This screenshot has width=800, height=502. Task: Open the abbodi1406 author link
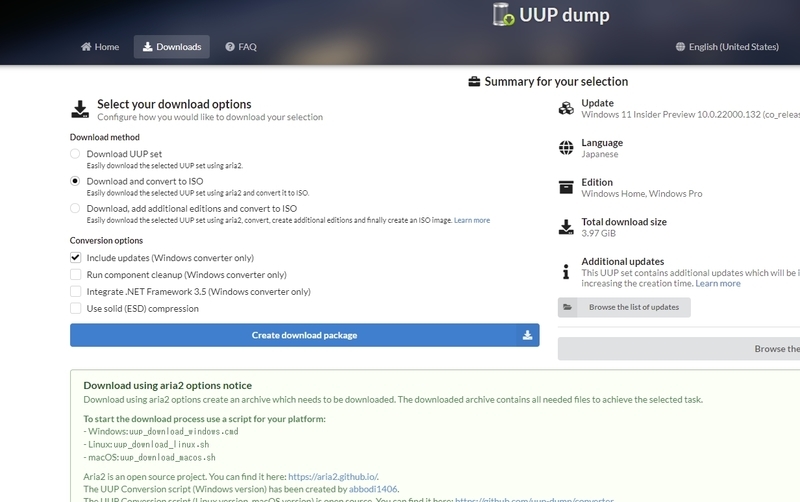click(373, 489)
